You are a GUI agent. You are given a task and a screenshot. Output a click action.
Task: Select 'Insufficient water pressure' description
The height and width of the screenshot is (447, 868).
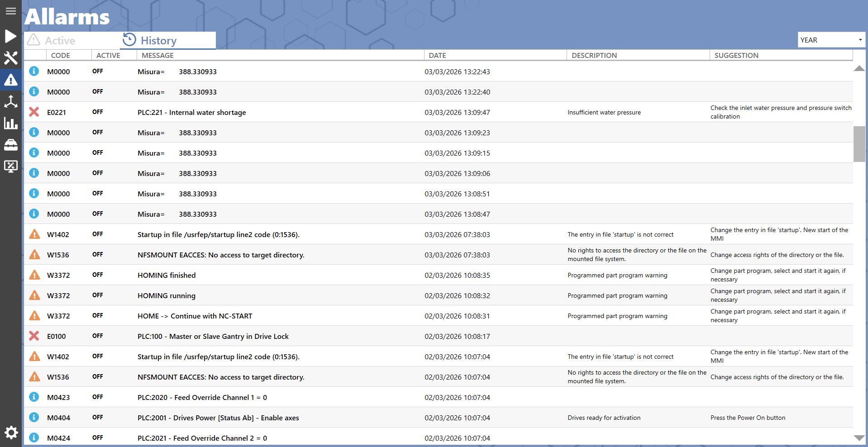[x=604, y=112]
